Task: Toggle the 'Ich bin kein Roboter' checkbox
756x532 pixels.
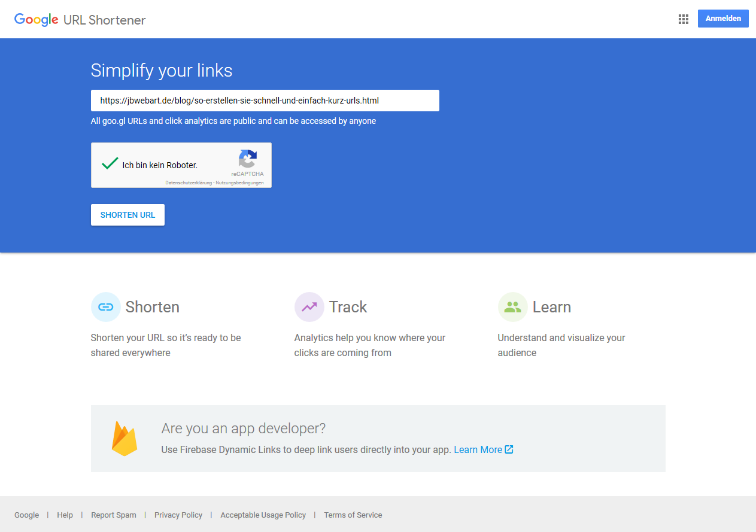Action: [110, 164]
